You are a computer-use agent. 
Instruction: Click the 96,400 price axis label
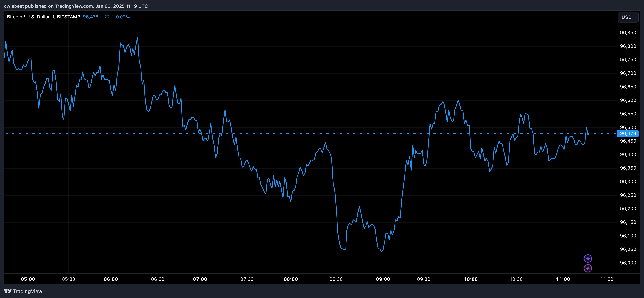point(628,154)
